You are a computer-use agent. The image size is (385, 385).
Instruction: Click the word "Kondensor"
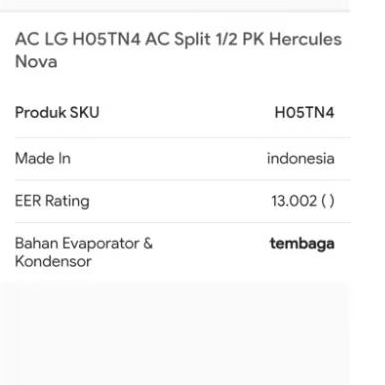click(53, 261)
